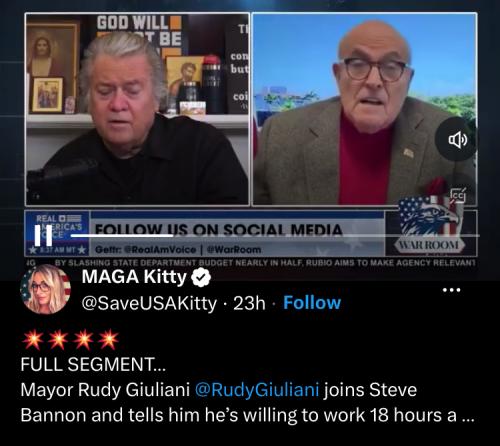Viewport: 500px width, 446px height.
Task: Open the @RudyGiuliani mention link
Action: click(257, 389)
